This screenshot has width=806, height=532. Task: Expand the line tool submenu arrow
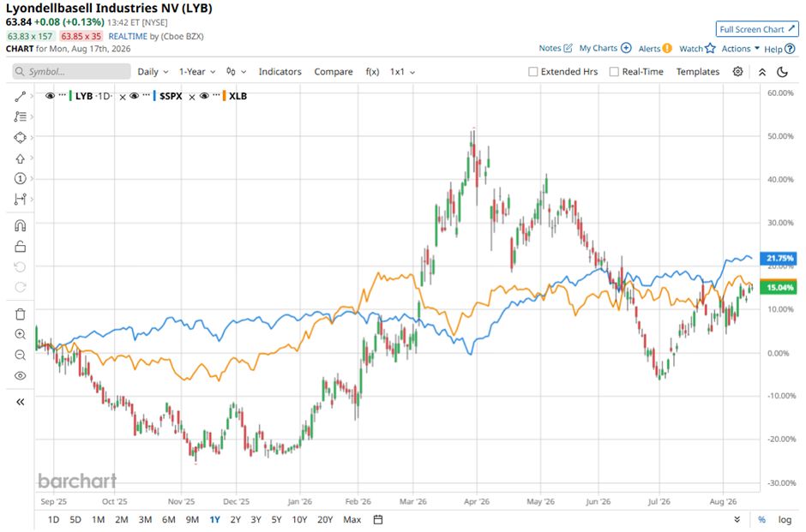[32, 97]
